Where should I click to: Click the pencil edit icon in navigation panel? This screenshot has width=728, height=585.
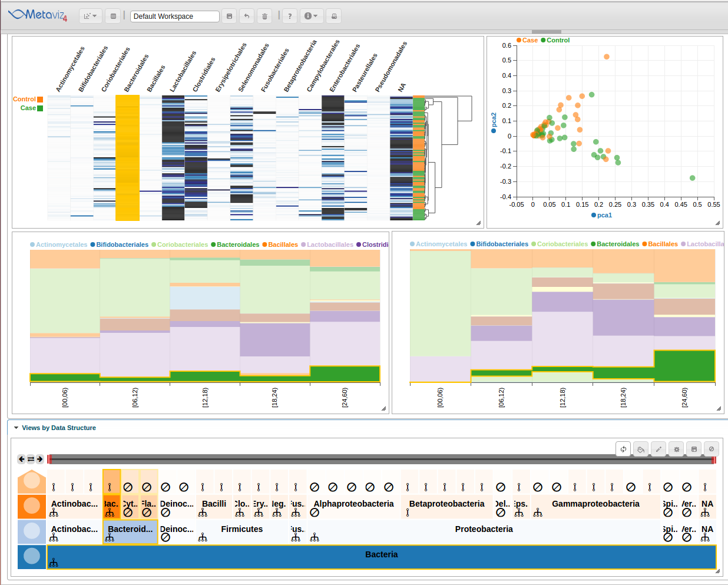(x=658, y=449)
